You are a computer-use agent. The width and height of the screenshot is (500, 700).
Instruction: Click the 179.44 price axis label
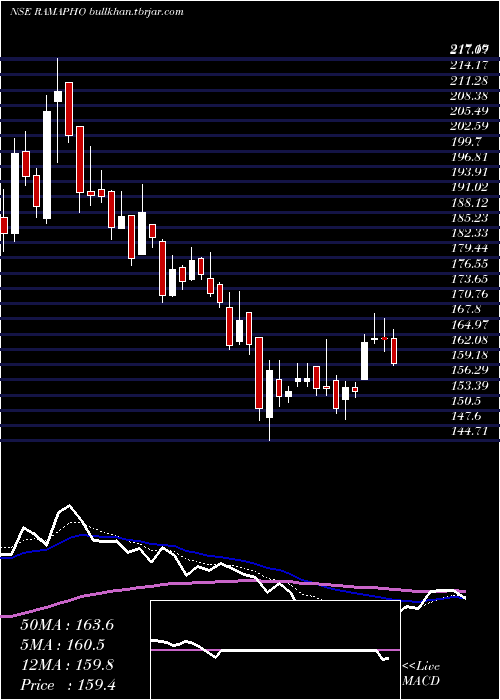470,248
